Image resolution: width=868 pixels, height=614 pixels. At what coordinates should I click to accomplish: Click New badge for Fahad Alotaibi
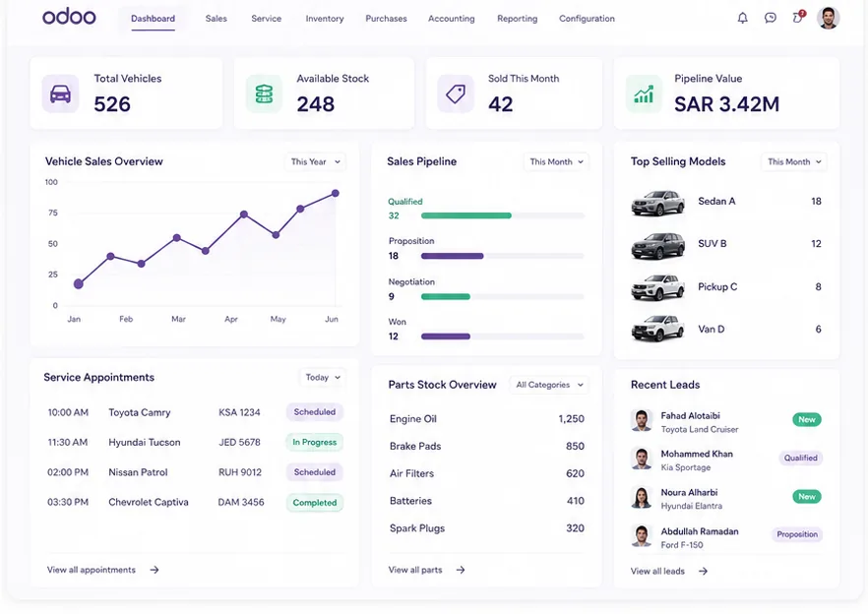click(807, 420)
